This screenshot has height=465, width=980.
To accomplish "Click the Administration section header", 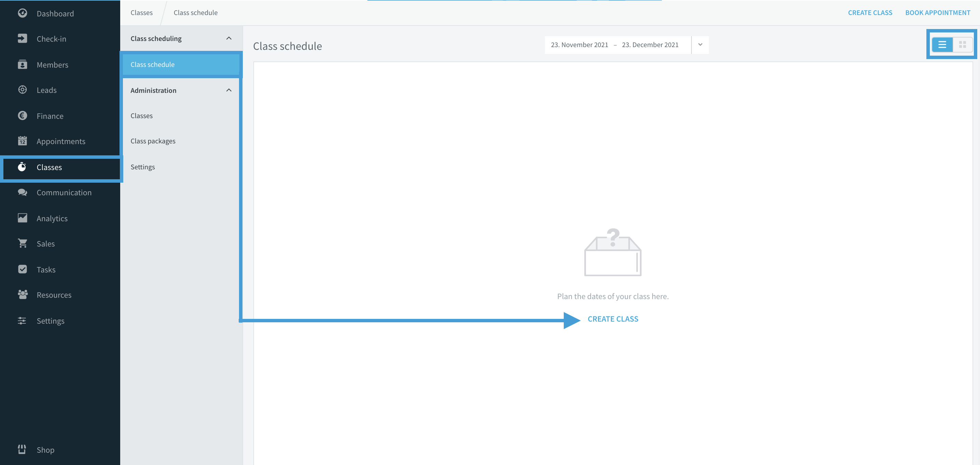I will click(x=181, y=90).
